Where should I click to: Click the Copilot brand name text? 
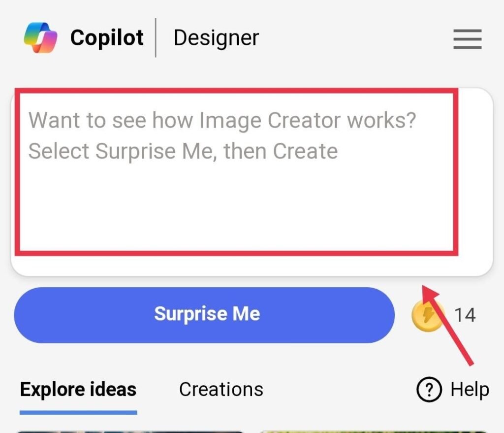pos(107,38)
